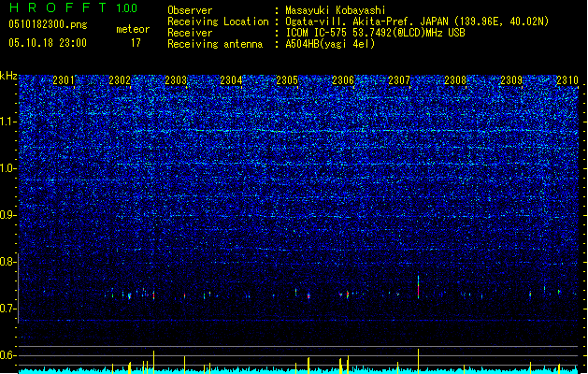The image size is (588, 374).
Task: Click the 2308 time marker
Action: pyautogui.click(x=455, y=80)
